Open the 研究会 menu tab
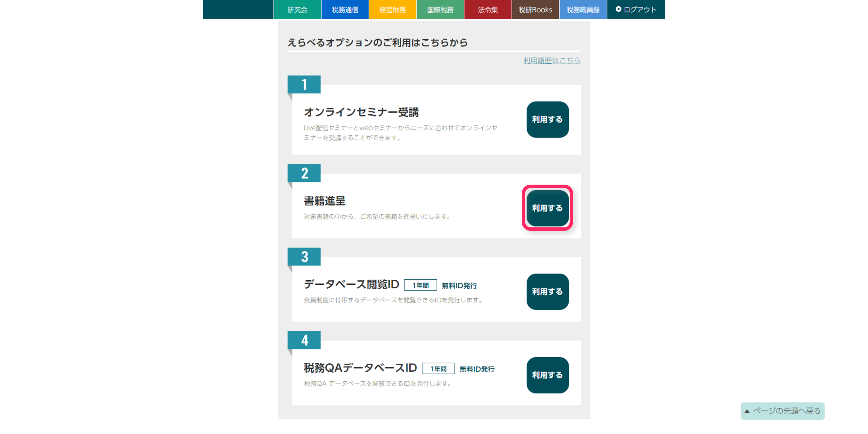868x434 pixels. (297, 9)
